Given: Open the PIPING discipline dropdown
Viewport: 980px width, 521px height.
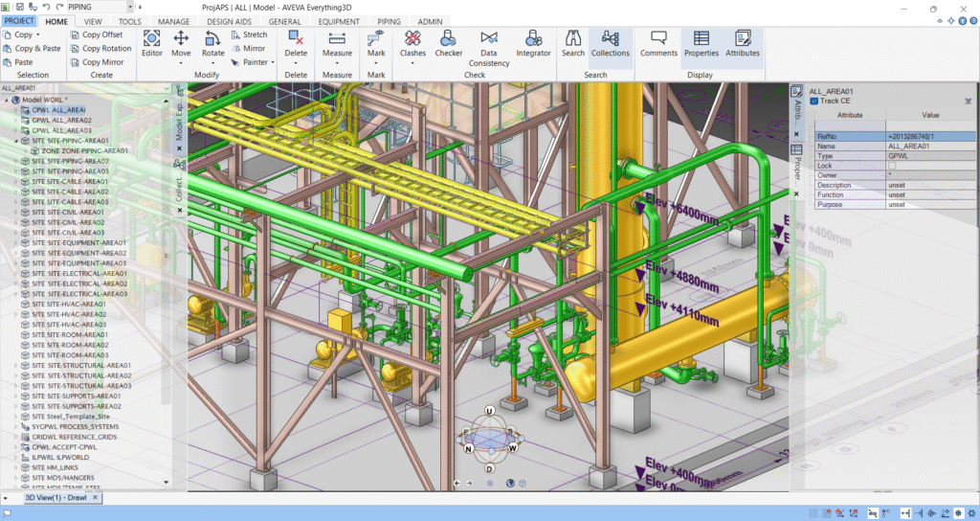Looking at the screenshot, I should click(x=130, y=7).
